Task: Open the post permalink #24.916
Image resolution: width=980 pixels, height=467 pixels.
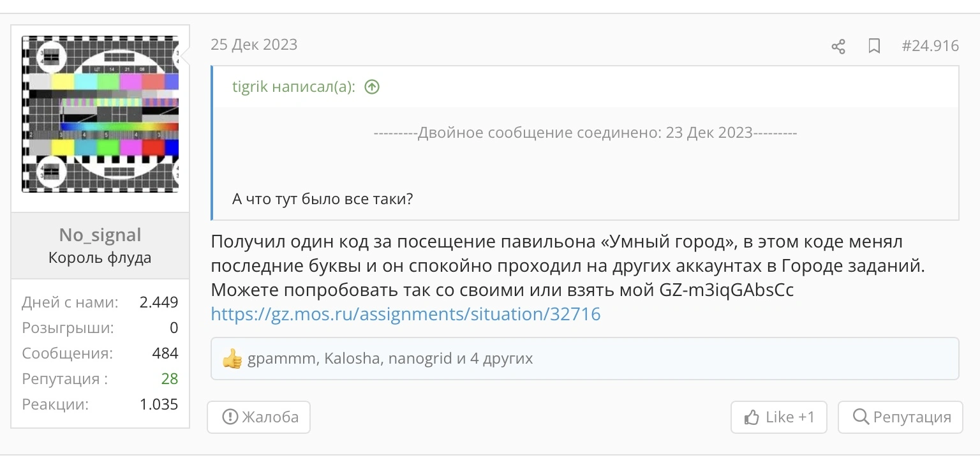Action: [x=930, y=45]
